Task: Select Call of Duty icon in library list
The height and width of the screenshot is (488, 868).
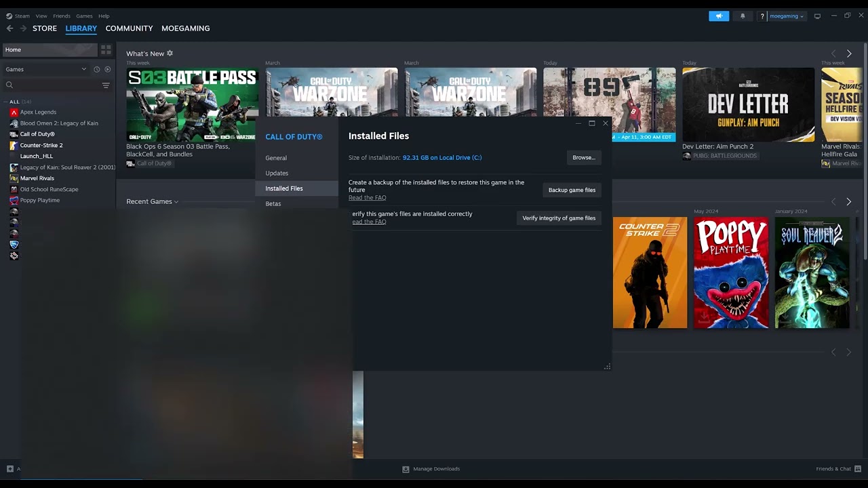Action: coord(14,134)
